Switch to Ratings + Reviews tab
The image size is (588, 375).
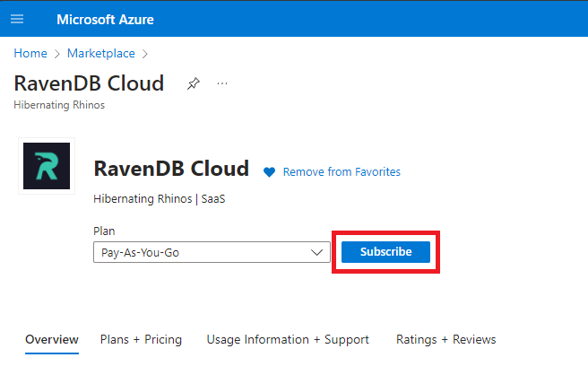pos(445,339)
